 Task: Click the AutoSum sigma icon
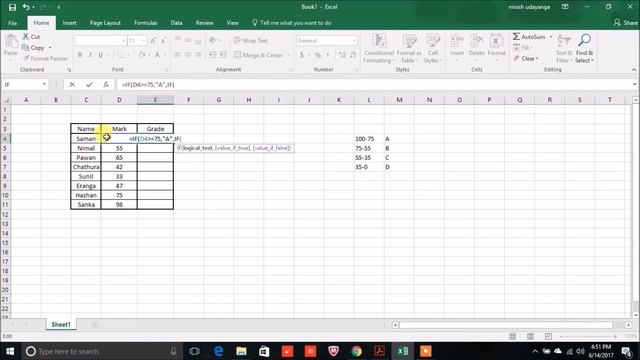pos(516,37)
